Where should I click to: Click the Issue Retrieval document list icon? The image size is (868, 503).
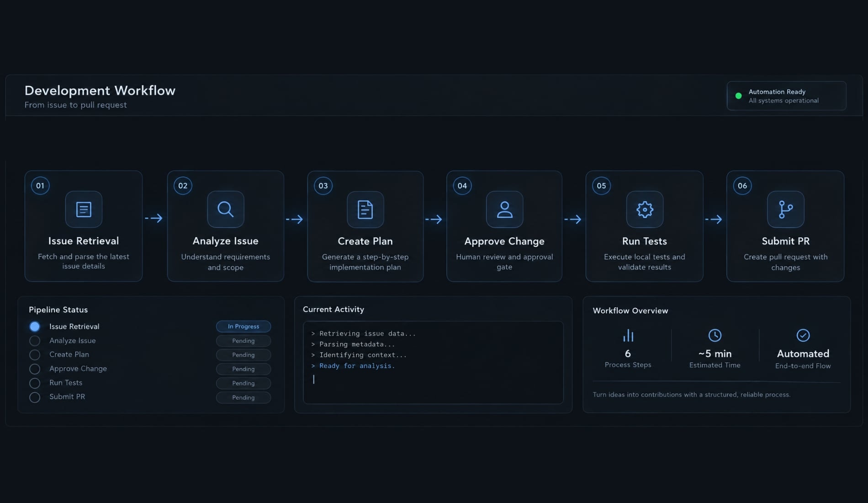pyautogui.click(x=84, y=209)
